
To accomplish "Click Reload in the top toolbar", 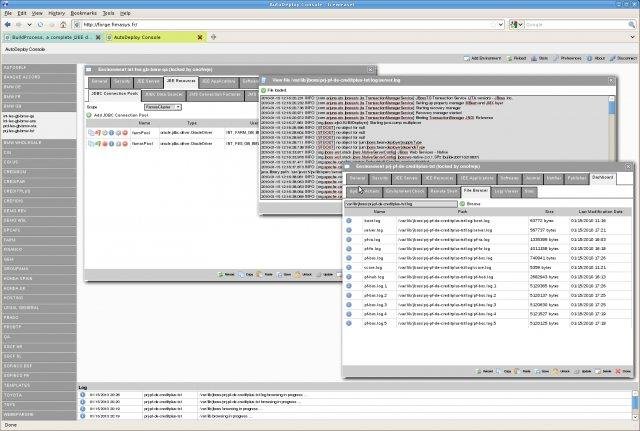I will [x=516, y=58].
